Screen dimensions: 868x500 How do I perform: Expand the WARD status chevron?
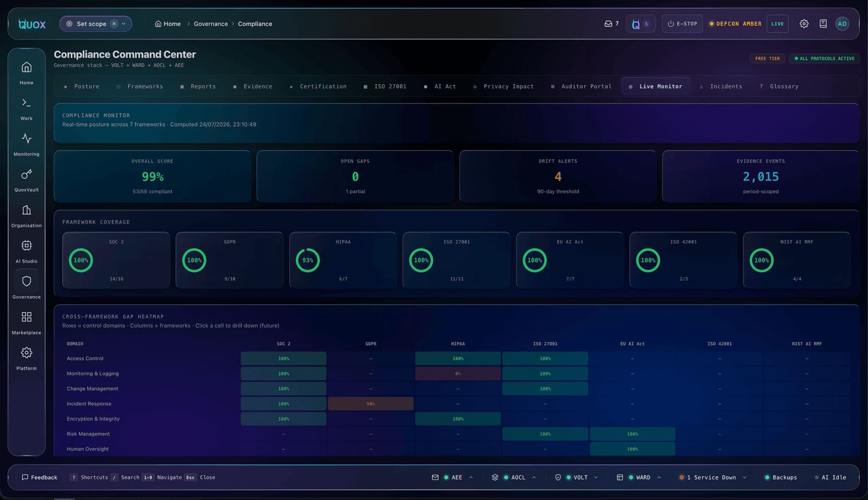(x=659, y=478)
